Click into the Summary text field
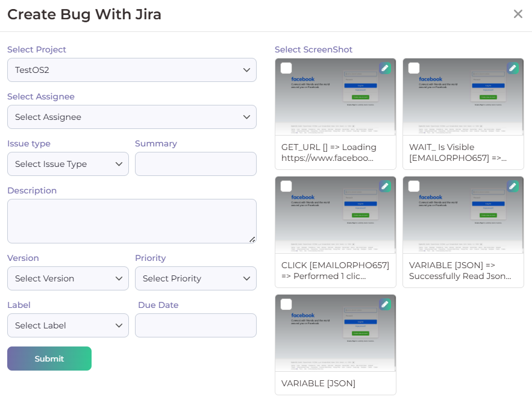The height and width of the screenshot is (420, 532). [x=195, y=164]
